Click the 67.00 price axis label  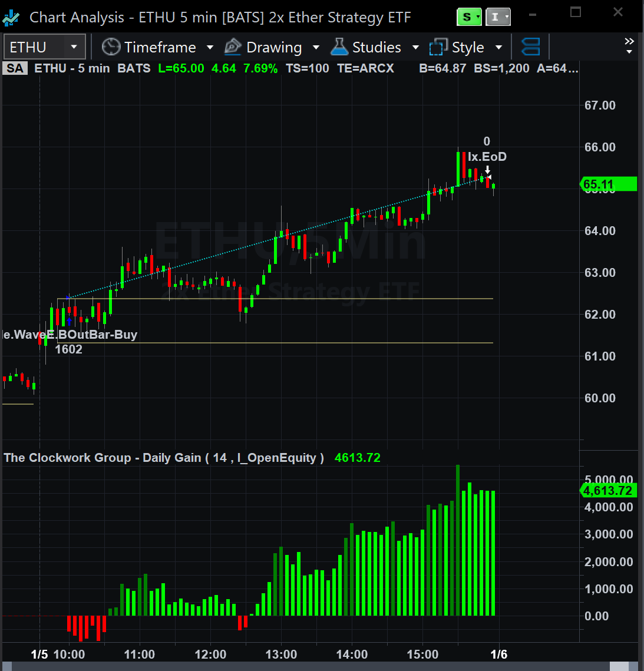(600, 105)
